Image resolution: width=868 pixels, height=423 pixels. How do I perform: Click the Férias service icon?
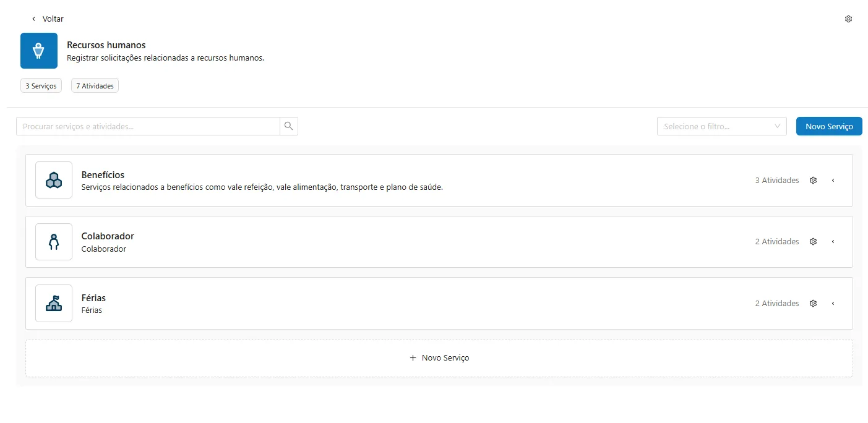pyautogui.click(x=54, y=304)
